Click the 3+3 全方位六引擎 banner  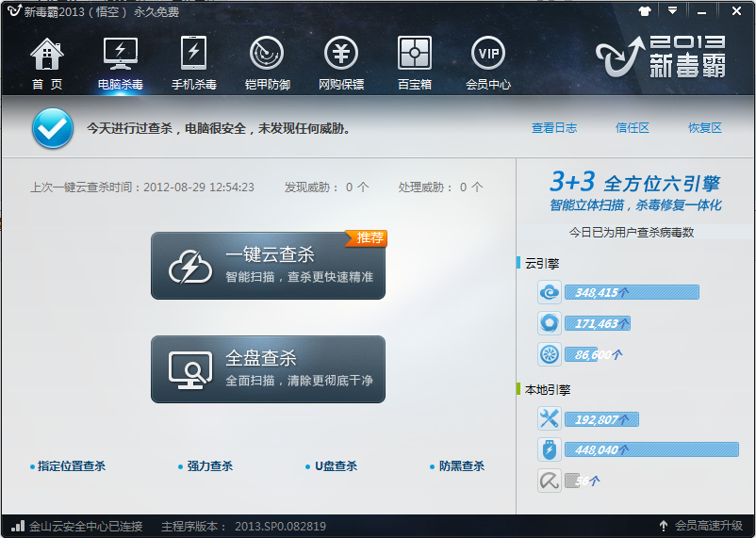tap(635, 183)
